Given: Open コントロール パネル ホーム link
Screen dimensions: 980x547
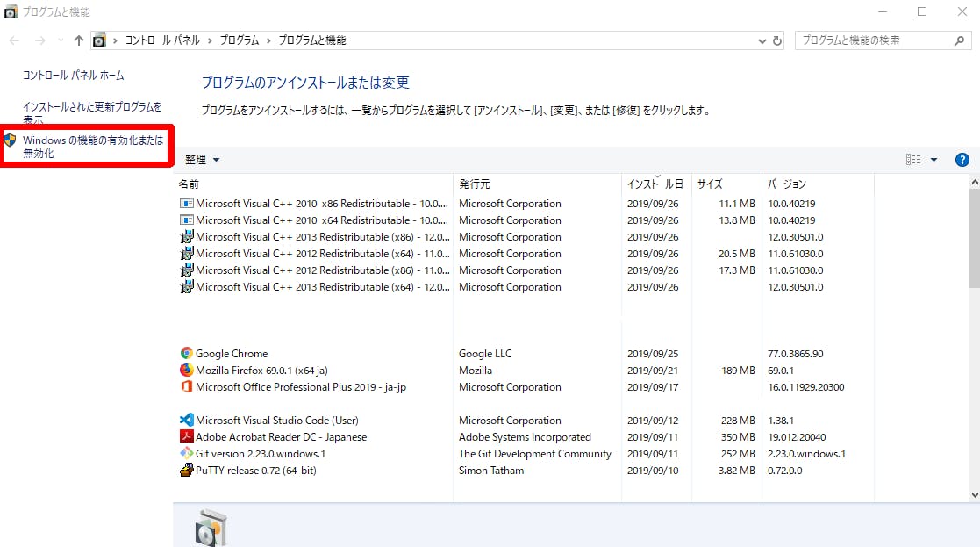Looking at the screenshot, I should tap(73, 75).
